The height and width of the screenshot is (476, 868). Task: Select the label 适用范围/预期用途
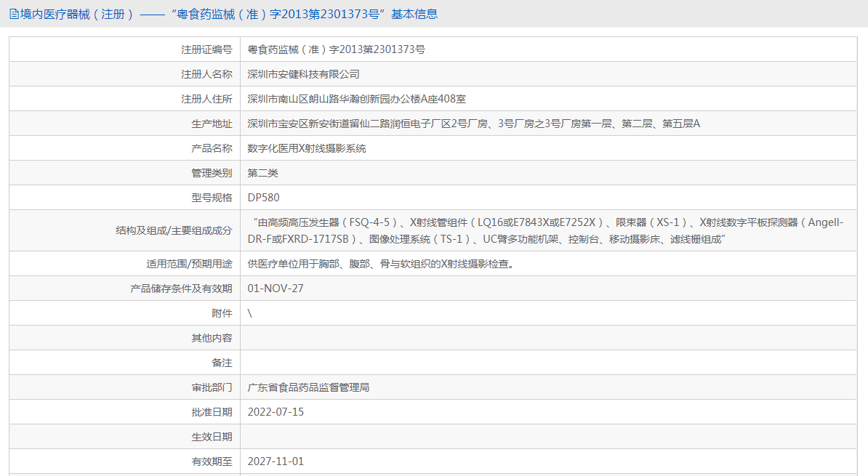pyautogui.click(x=189, y=264)
